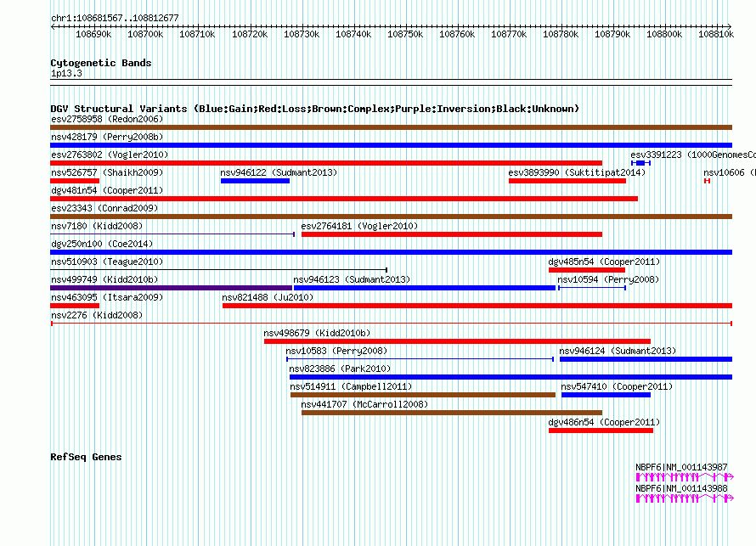This screenshot has width=756, height=546.
Task: Select the nsv2276 (Kidd2008) thin red line
Action: [x=392, y=324]
